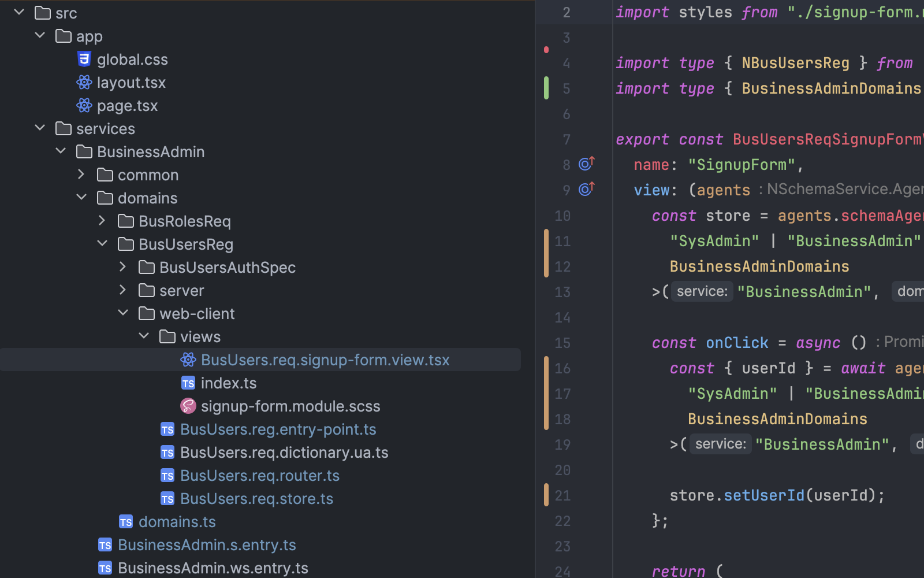Screen dimensions: 924x578
Task: Select the BusUsersAuthSpec folder label
Action: click(228, 268)
